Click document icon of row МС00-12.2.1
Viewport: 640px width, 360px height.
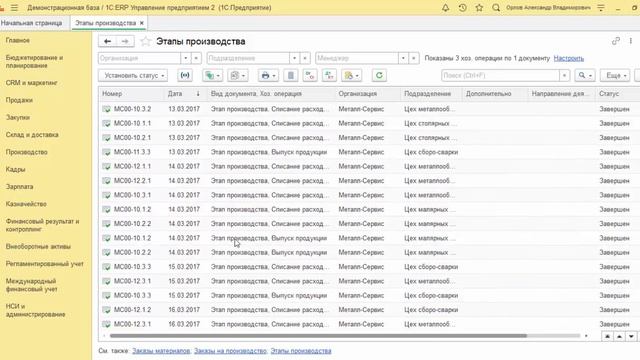[107, 181]
